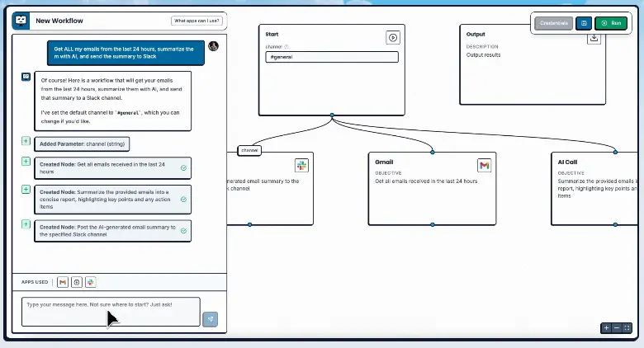Expand the 'Get all emails received' created node
Image resolution: width=644 pixels, height=348 pixels.
click(26, 162)
